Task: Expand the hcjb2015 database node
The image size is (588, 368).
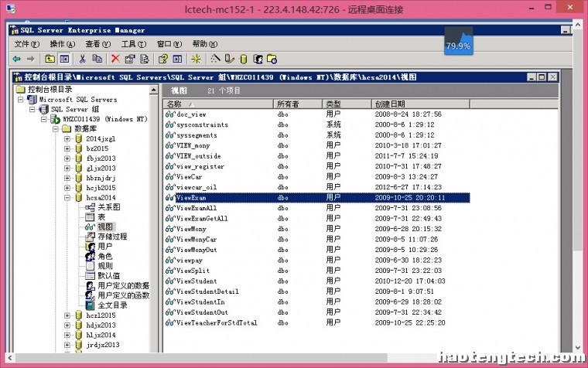Action: (67, 188)
